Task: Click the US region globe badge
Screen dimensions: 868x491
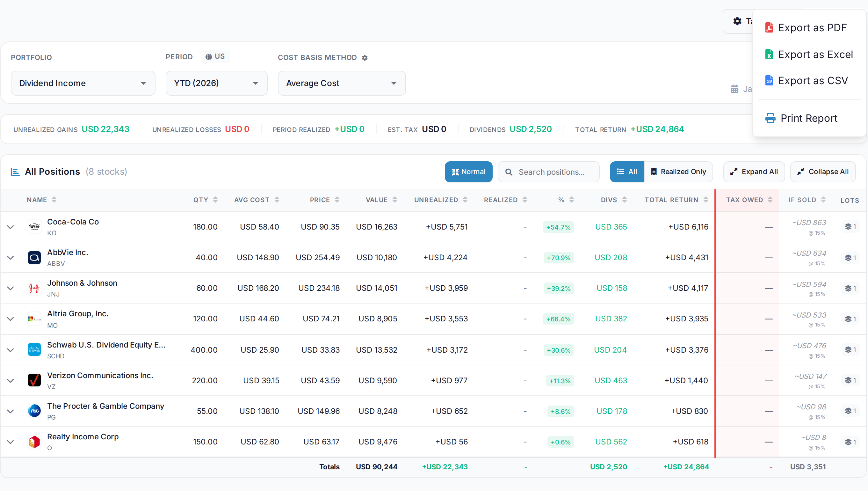Action: [x=215, y=56]
